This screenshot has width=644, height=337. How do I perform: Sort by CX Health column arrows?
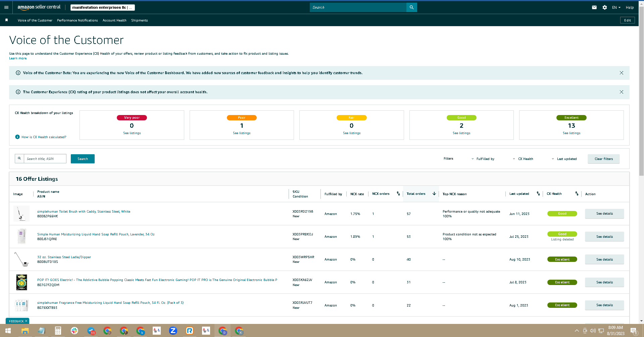point(577,194)
